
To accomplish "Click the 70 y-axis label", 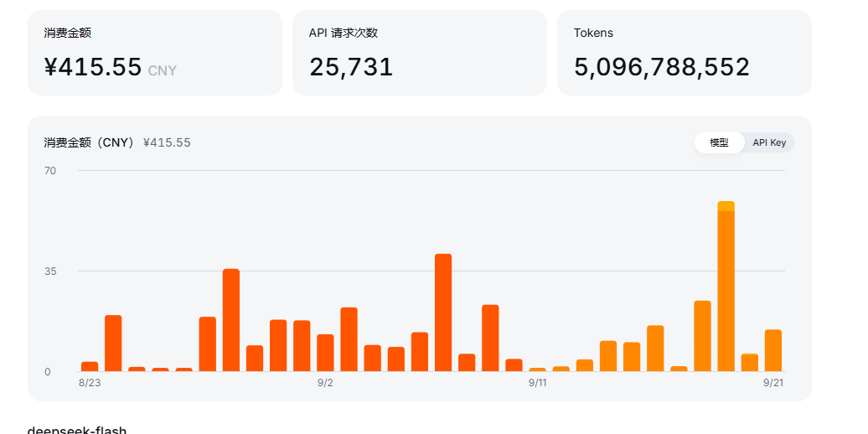I will click(50, 171).
